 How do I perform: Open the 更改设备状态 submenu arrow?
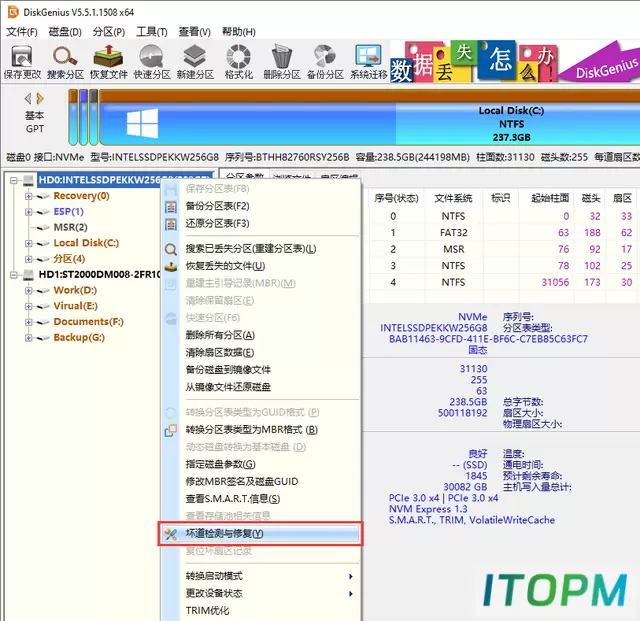click(x=351, y=594)
